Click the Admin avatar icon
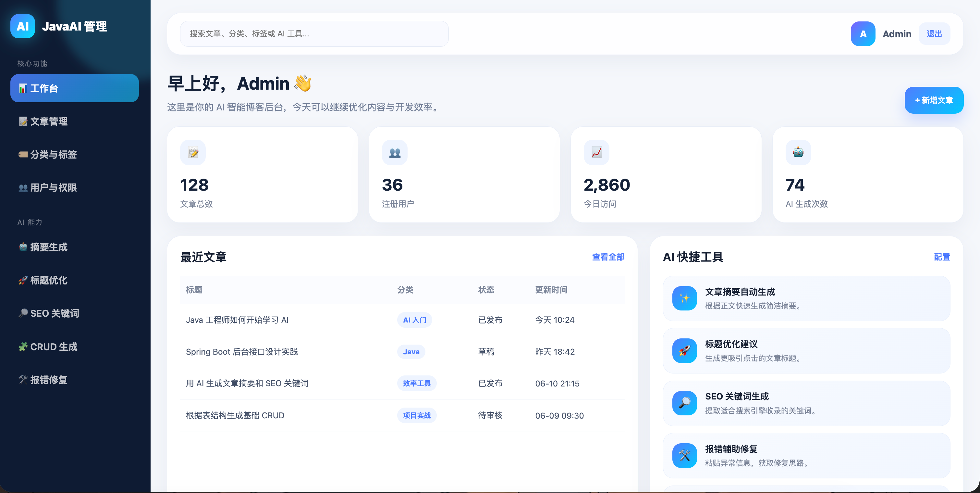This screenshot has width=980, height=493. 863,34
